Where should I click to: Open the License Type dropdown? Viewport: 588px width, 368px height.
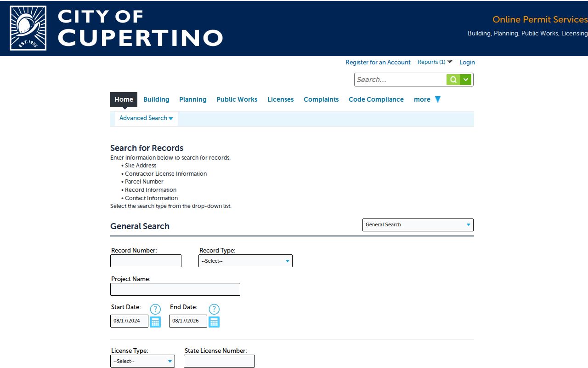click(x=142, y=361)
